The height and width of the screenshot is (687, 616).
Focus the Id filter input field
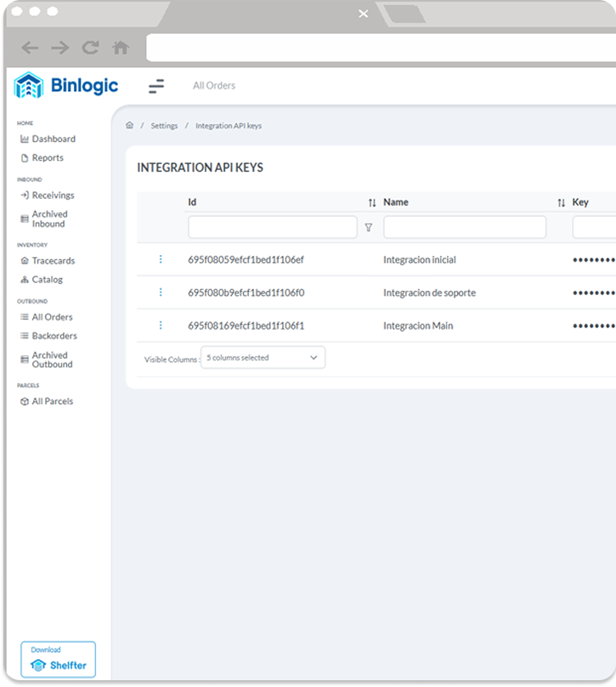273,227
